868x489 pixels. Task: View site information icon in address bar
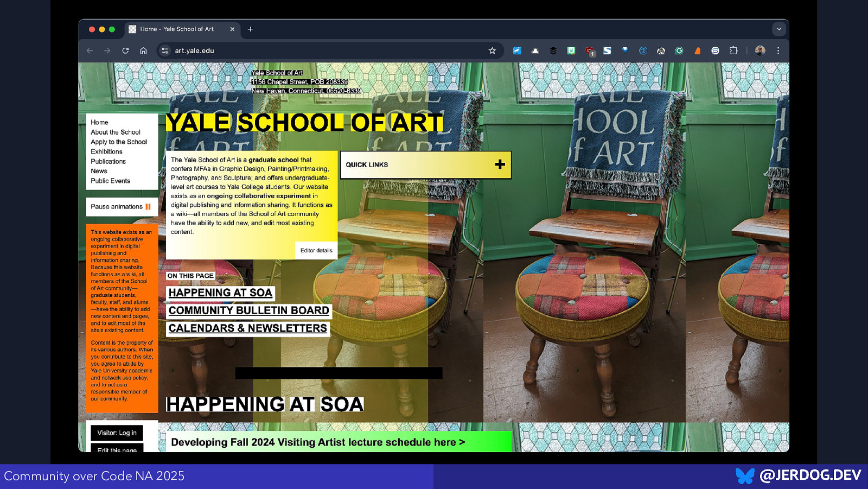tap(165, 50)
